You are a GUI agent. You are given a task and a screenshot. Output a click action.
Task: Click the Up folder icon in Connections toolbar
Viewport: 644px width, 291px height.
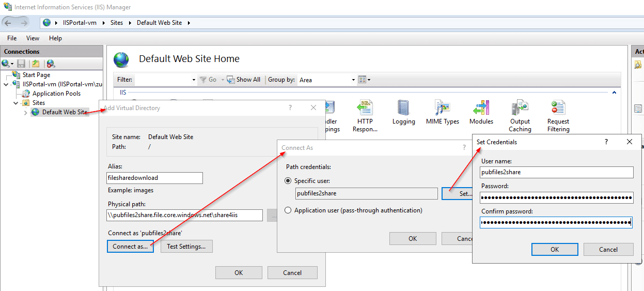[x=36, y=64]
